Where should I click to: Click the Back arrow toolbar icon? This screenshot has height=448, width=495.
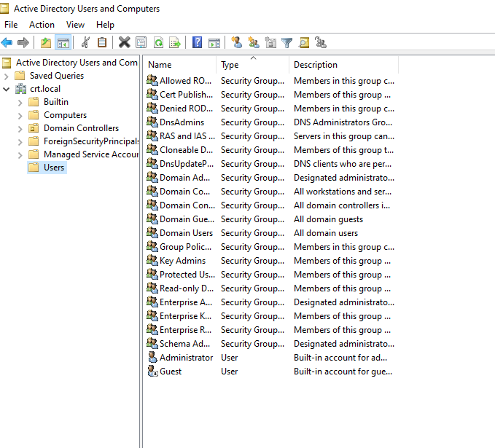coord(7,42)
